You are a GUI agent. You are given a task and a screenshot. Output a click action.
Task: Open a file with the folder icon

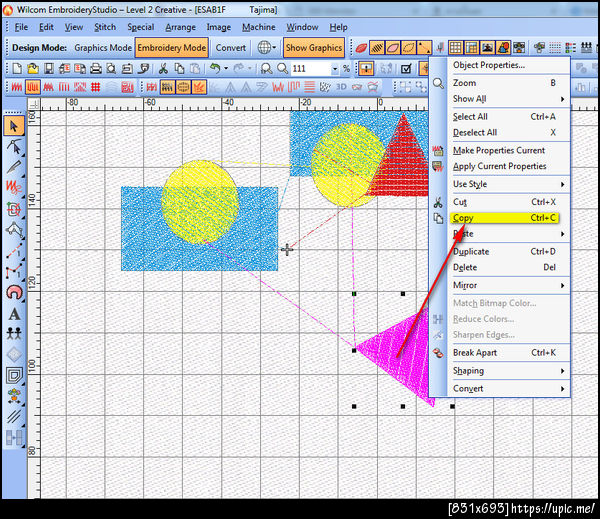[33, 69]
